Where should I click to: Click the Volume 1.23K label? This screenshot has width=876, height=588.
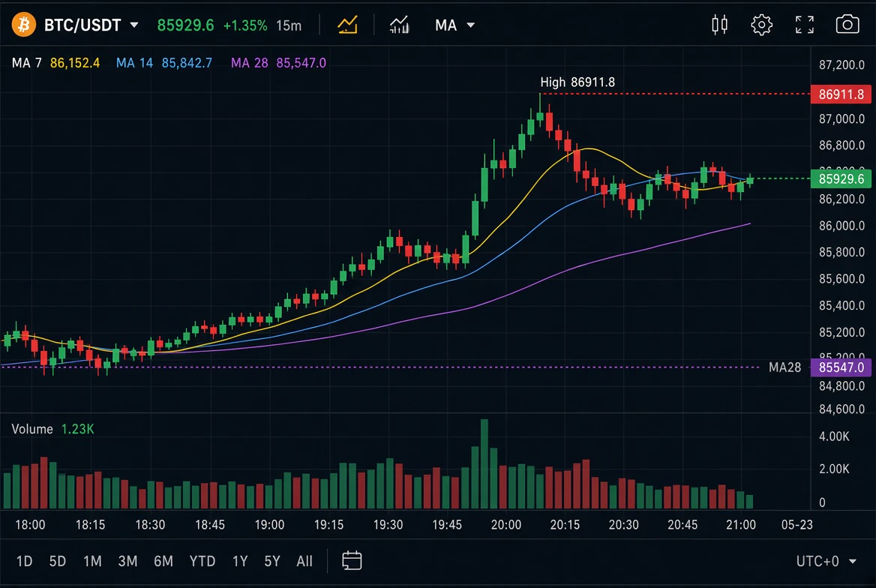53,429
